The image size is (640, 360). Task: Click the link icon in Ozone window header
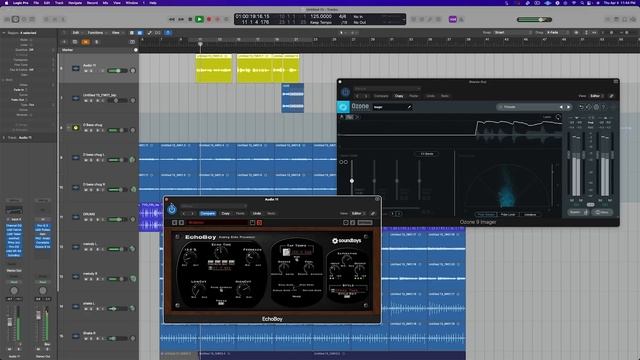[611, 96]
